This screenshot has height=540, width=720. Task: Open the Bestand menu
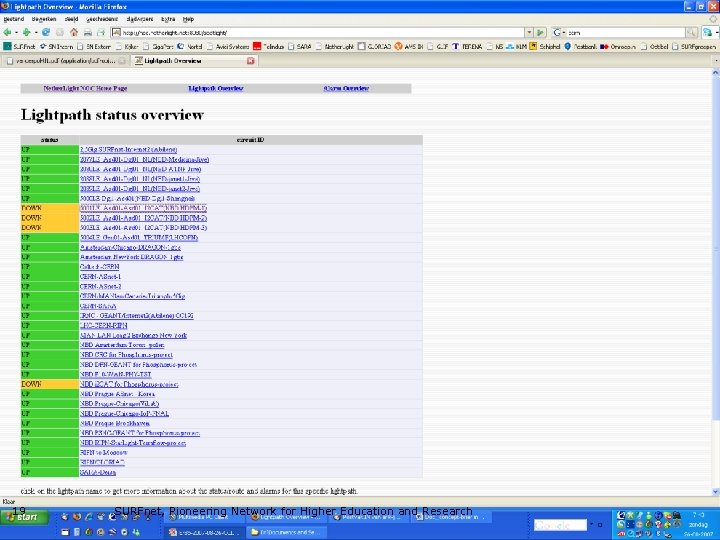coord(14,19)
